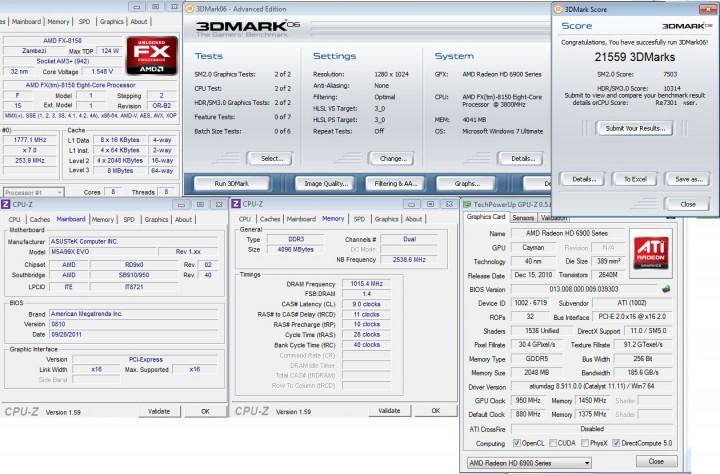
Task: Click Details... in the 3DMark Score window
Action: [x=584, y=179]
